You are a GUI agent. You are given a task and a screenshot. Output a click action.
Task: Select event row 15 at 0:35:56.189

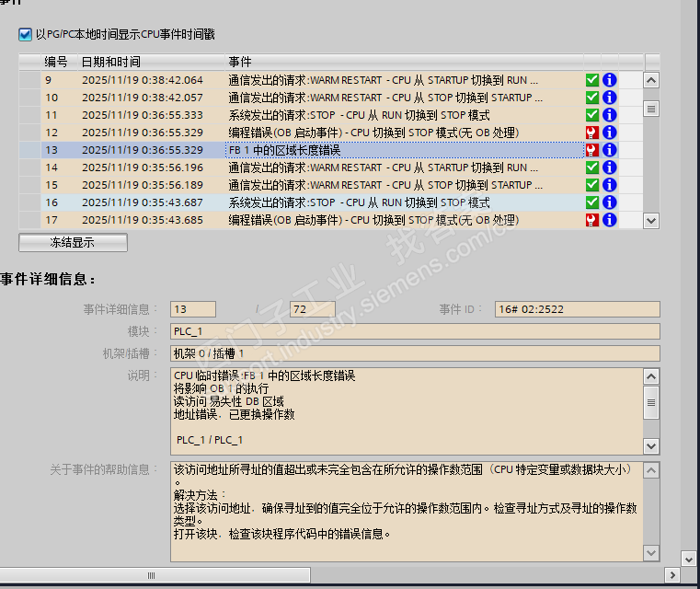(x=331, y=185)
